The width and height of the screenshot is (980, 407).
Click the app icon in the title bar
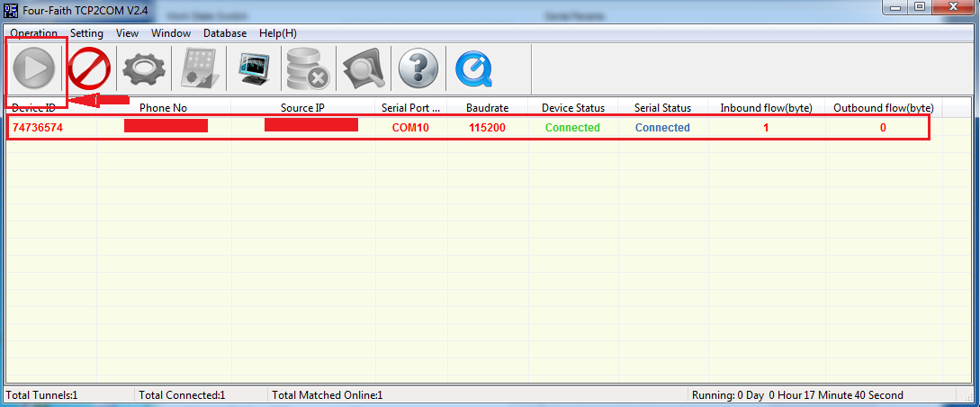pyautogui.click(x=12, y=10)
